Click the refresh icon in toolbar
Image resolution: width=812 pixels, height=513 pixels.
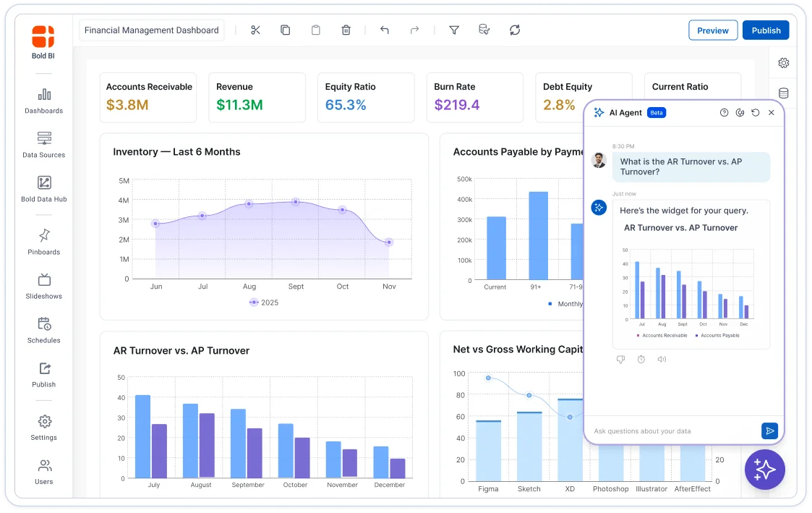(515, 30)
